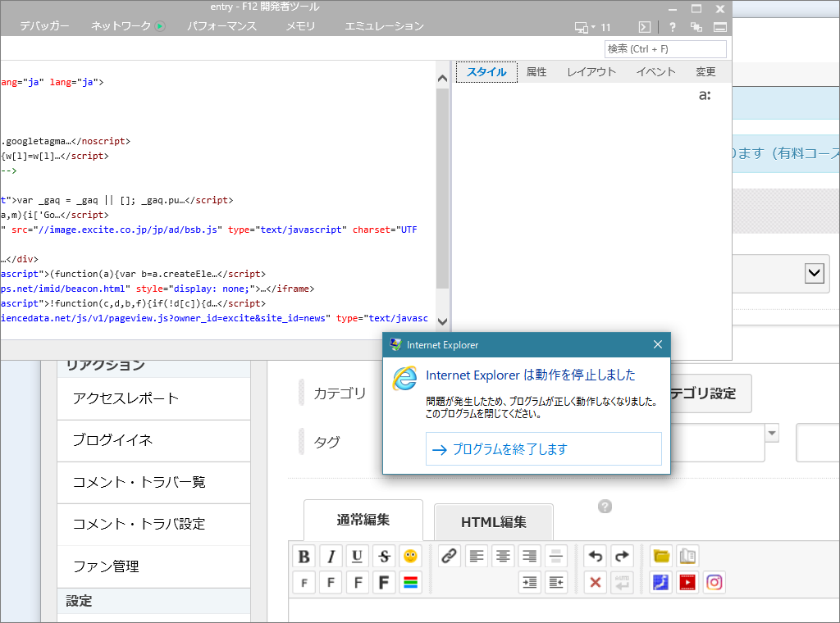Click プログラムを終了します in the dialog

point(544,449)
